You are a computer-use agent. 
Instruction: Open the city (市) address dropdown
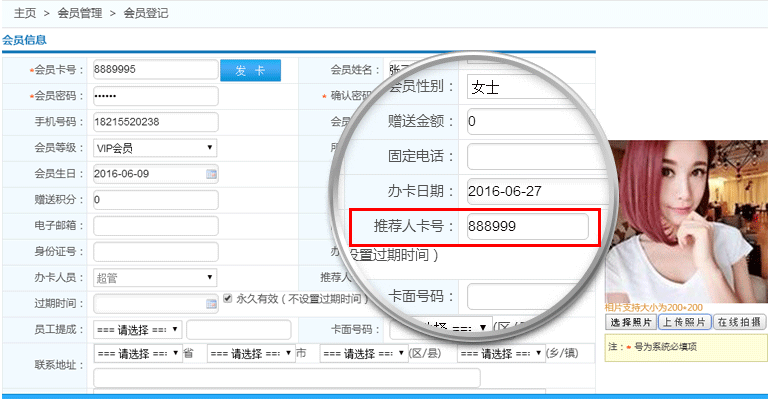[251, 353]
